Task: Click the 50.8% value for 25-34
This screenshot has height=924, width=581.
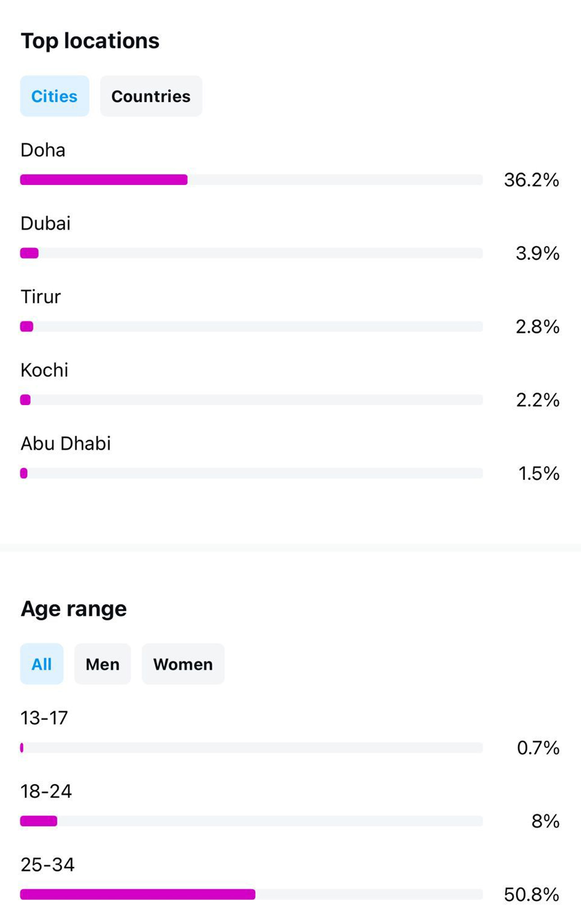Action: [531, 895]
